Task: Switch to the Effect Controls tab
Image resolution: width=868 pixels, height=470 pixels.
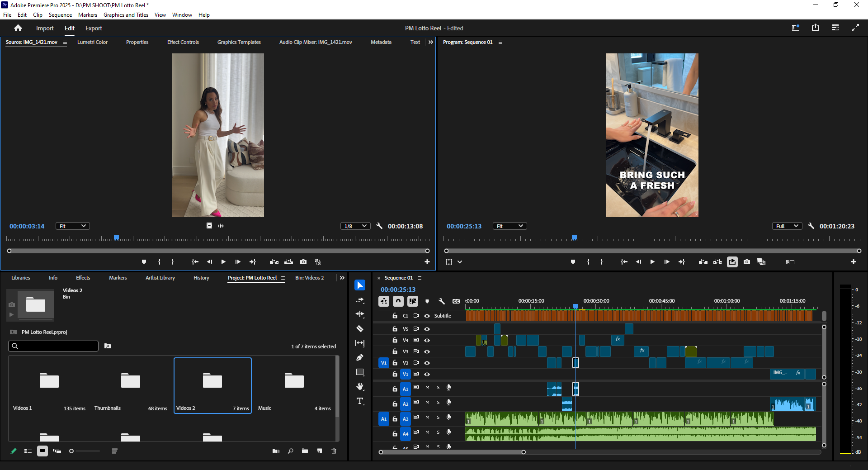Action: pos(183,42)
